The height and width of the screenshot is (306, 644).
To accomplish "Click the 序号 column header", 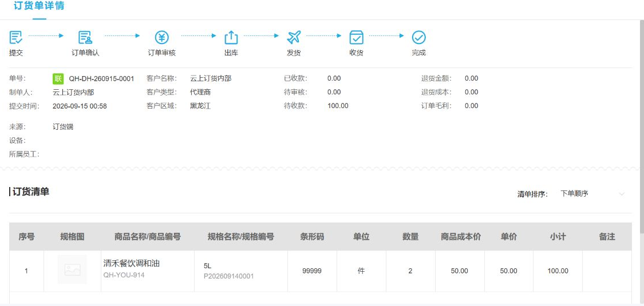I will 26,237.
